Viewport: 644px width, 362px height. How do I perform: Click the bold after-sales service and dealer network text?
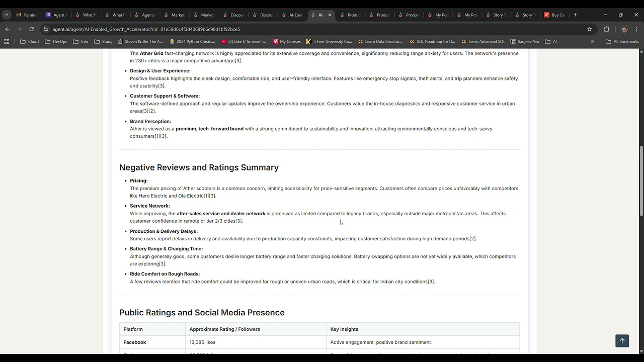coord(221,214)
